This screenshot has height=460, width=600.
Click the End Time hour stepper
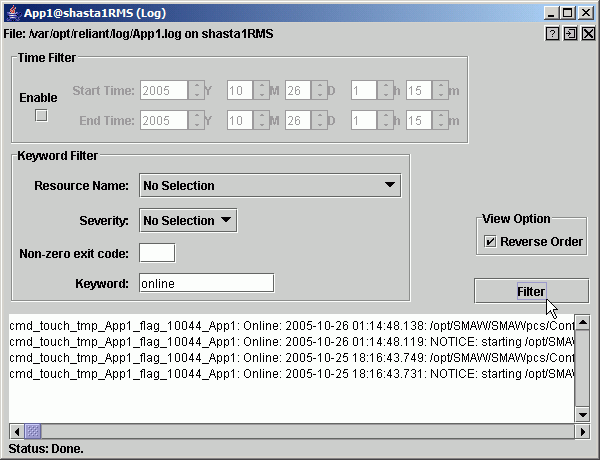(x=385, y=120)
